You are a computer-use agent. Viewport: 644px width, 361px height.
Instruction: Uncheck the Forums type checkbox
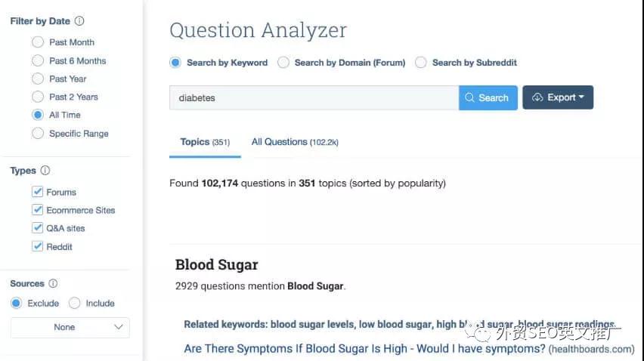click(x=38, y=192)
